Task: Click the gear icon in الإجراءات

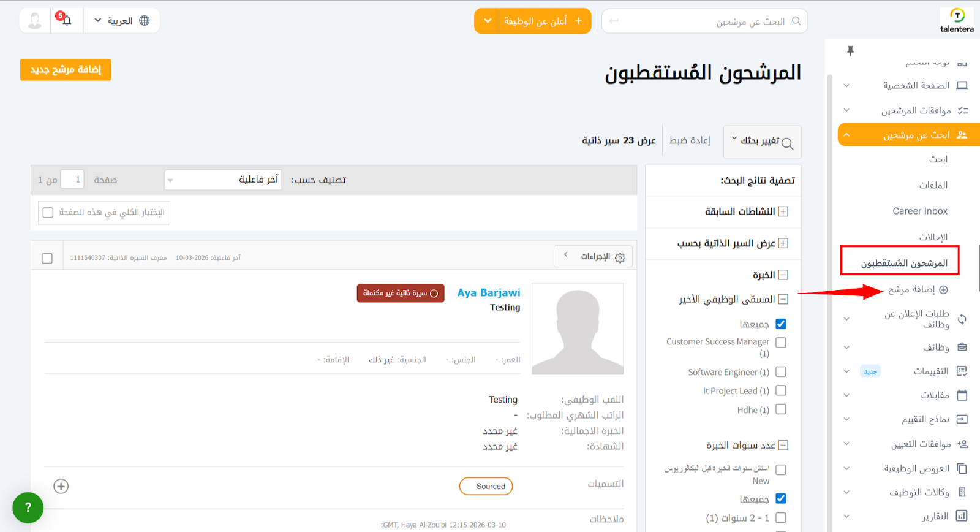Action: [620, 257]
